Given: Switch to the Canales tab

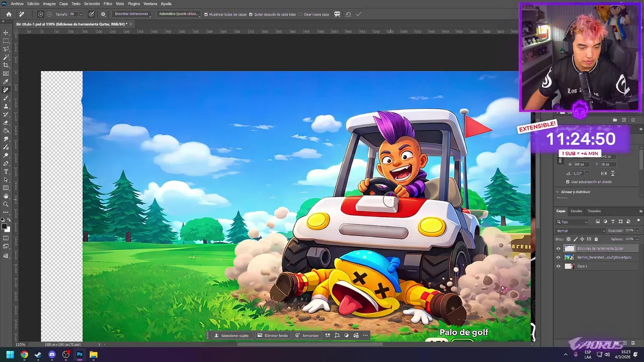Looking at the screenshot, I should [x=576, y=211].
